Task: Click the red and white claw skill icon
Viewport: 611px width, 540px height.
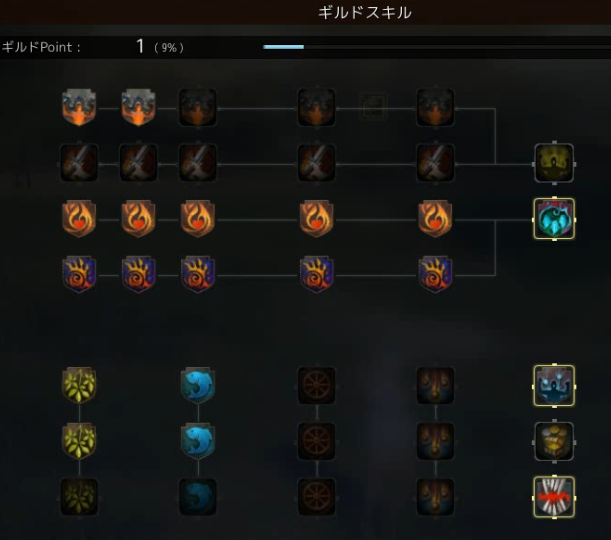Action: tap(554, 497)
